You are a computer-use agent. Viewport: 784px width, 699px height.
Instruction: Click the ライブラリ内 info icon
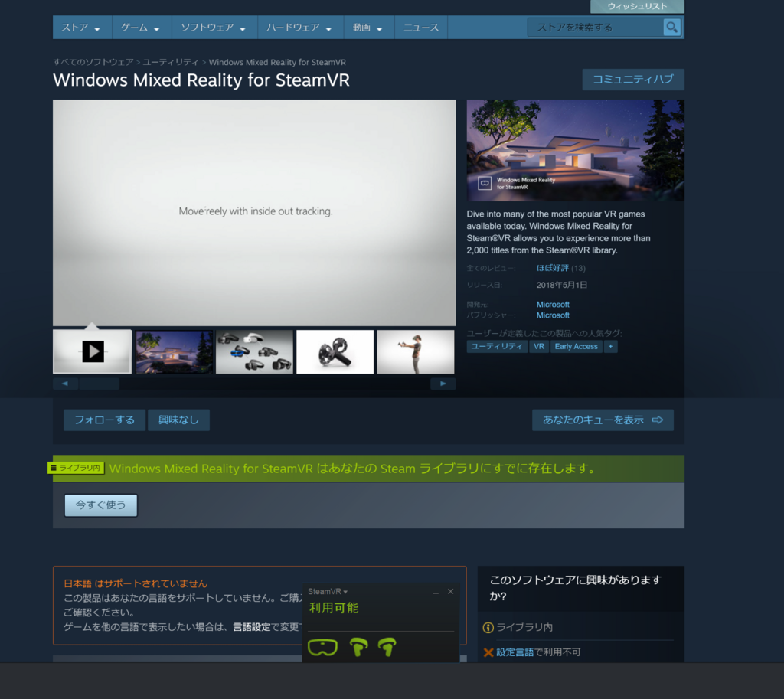pyautogui.click(x=488, y=628)
